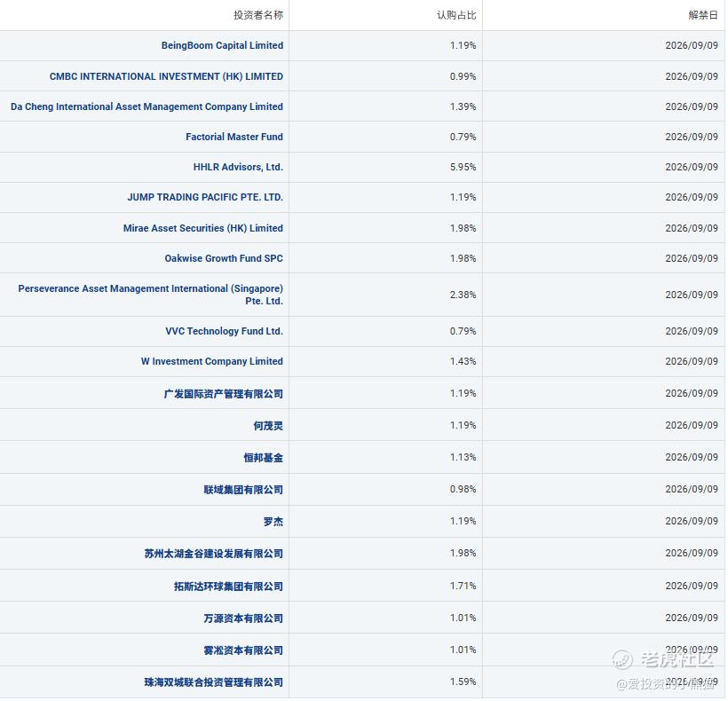Click investor name 何茂灵

pos(268,425)
